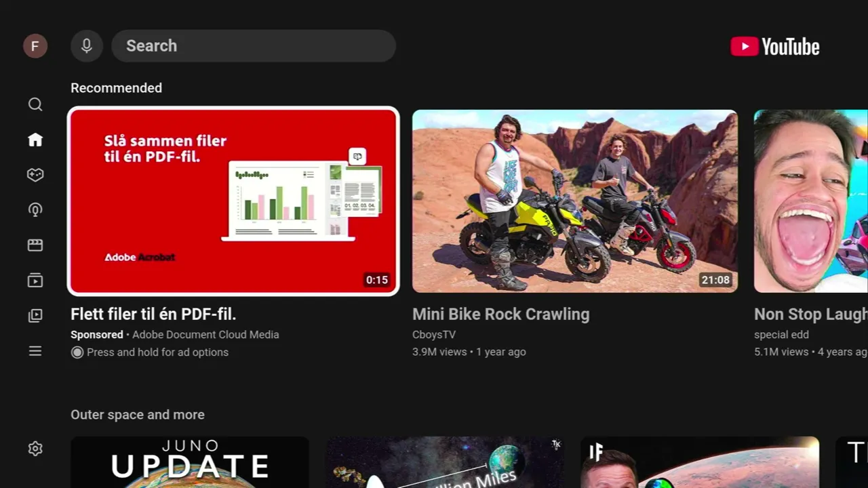Open the space video showing 'Million Miles'
This screenshot has width=868, height=488.
445,462
